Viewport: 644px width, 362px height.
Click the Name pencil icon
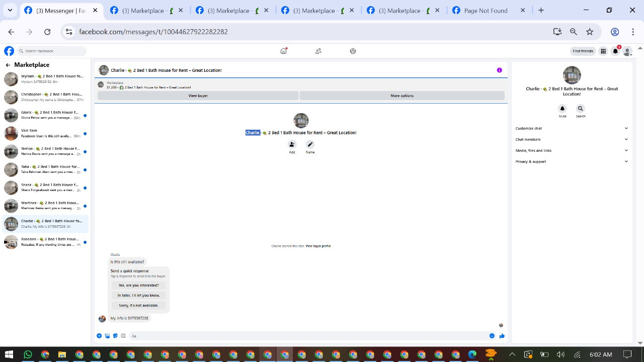point(310,144)
